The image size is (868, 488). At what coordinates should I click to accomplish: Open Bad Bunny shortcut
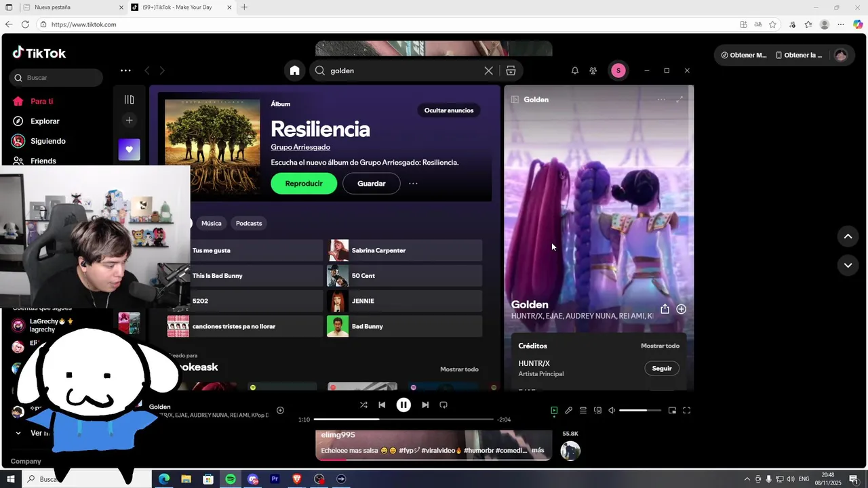click(404, 326)
